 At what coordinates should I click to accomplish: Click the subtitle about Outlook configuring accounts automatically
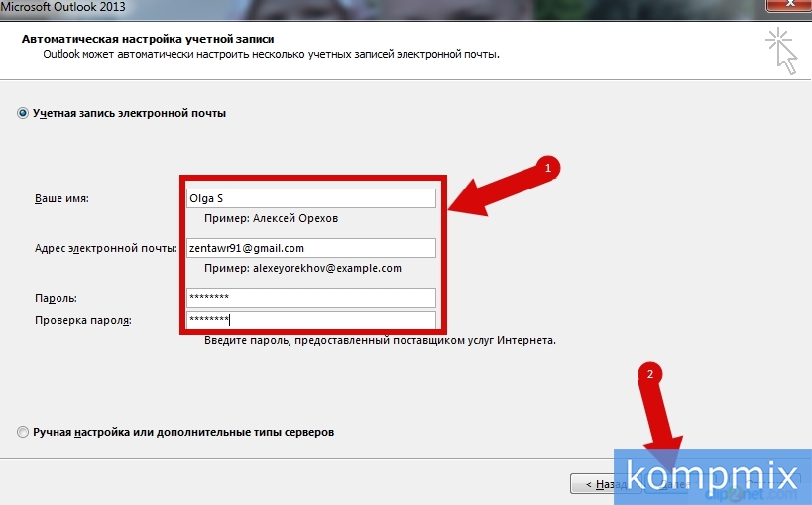[x=271, y=54]
